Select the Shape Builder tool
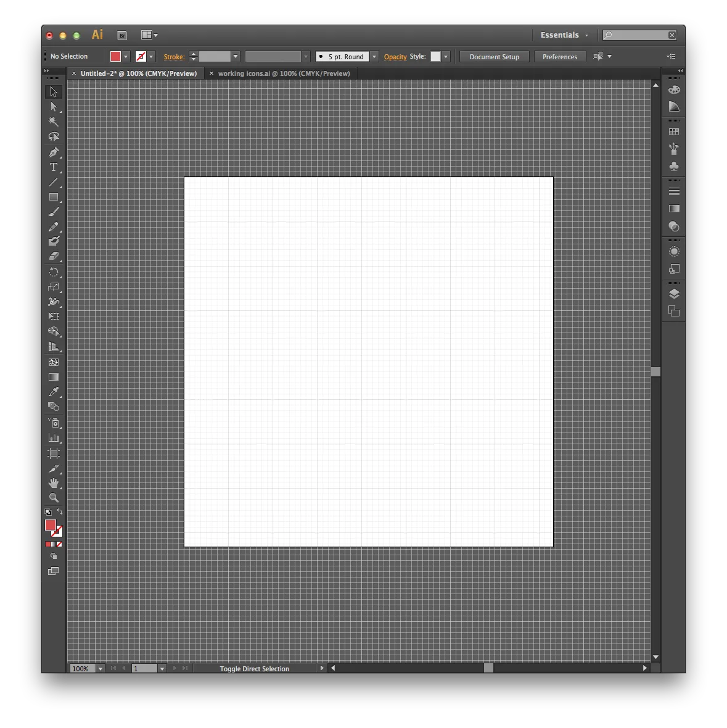Viewport: 727px width, 728px height. (x=54, y=331)
